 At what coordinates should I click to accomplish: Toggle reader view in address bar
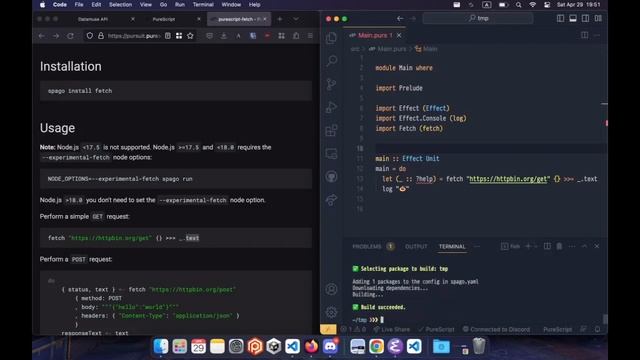(x=168, y=36)
